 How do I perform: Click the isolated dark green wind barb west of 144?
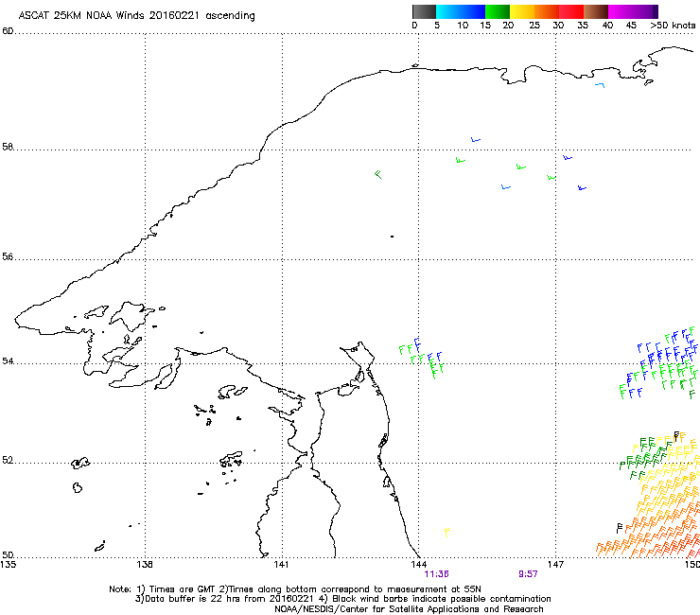(x=378, y=174)
